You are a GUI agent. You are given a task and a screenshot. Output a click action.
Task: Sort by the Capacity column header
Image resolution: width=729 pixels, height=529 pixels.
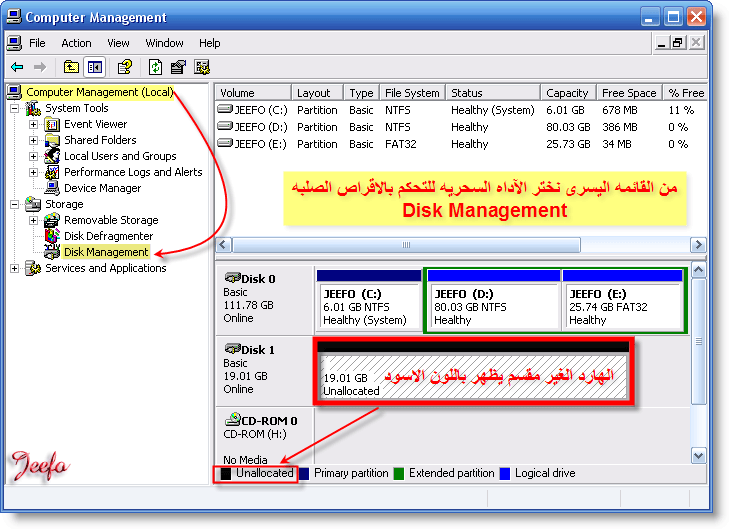pyautogui.click(x=569, y=93)
